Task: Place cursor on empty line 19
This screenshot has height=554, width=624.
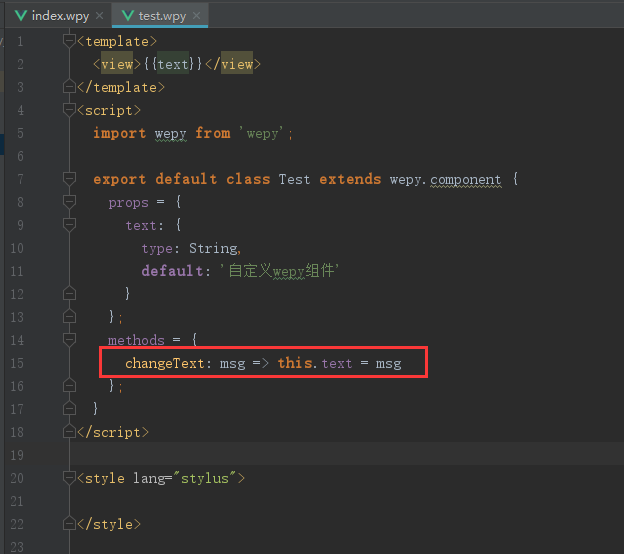Action: click(x=346, y=454)
